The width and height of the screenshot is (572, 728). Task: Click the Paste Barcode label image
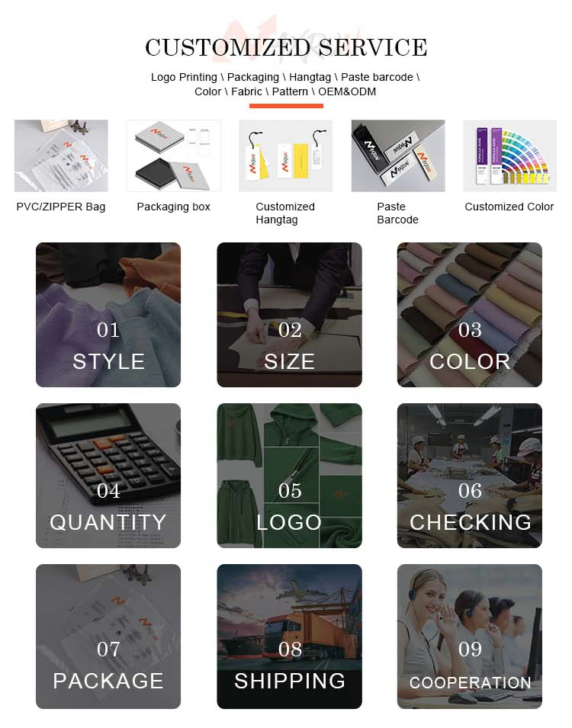pos(398,156)
